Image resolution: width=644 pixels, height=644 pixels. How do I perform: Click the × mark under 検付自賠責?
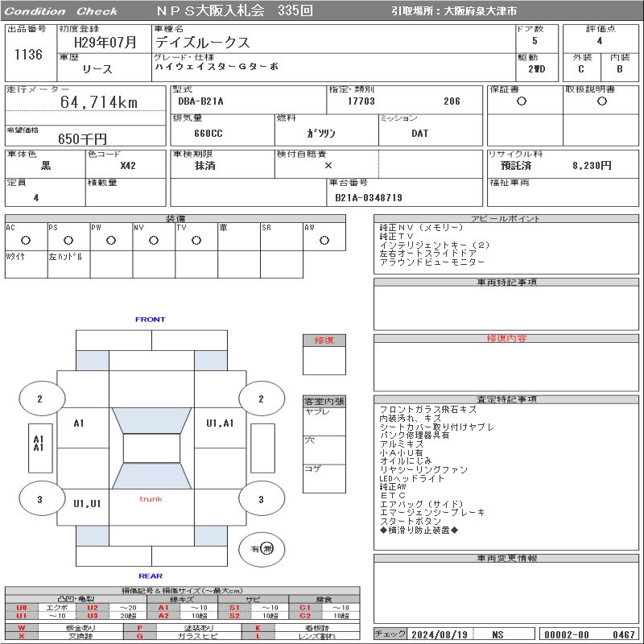(328, 166)
